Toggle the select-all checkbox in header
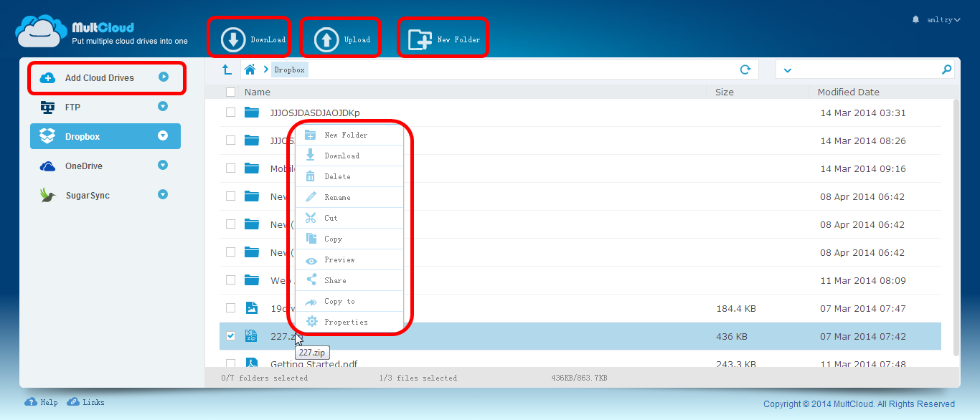Screen dimensions: 980x420 tap(230, 92)
